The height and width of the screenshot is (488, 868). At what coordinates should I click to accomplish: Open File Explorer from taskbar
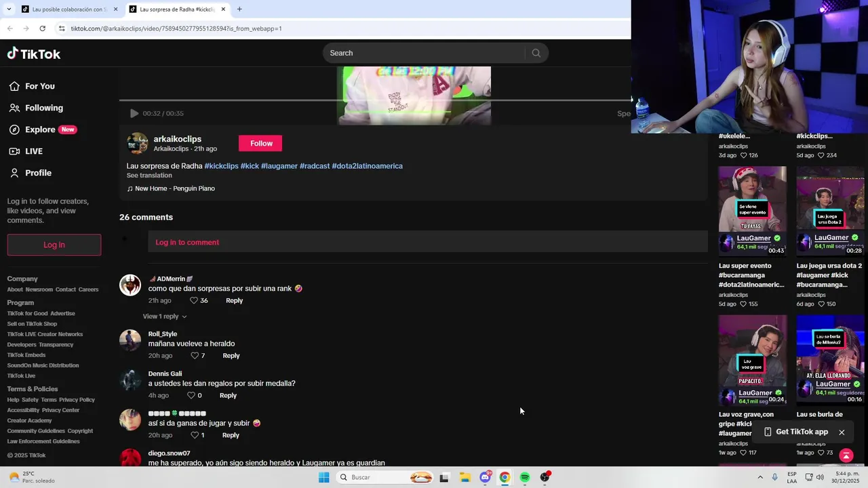tap(465, 477)
